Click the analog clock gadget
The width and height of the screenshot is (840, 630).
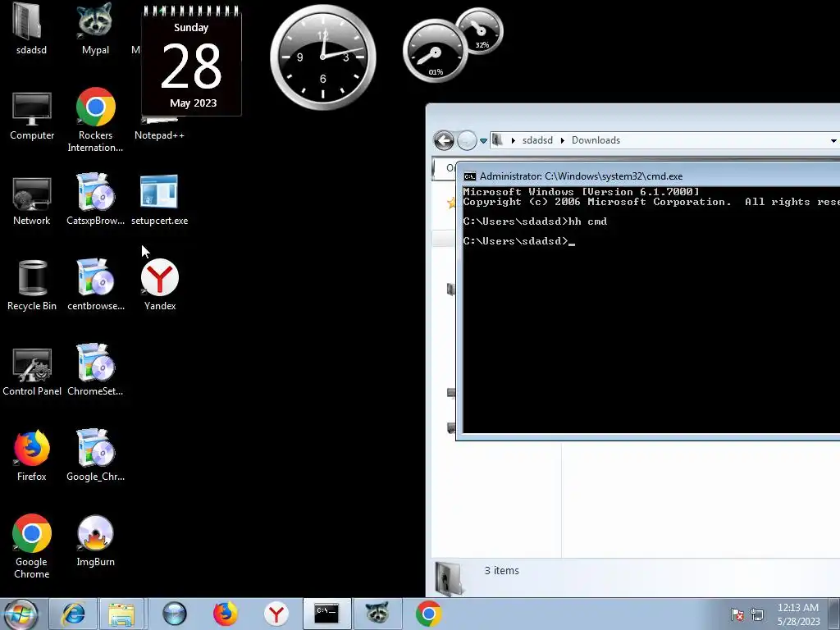[323, 57]
